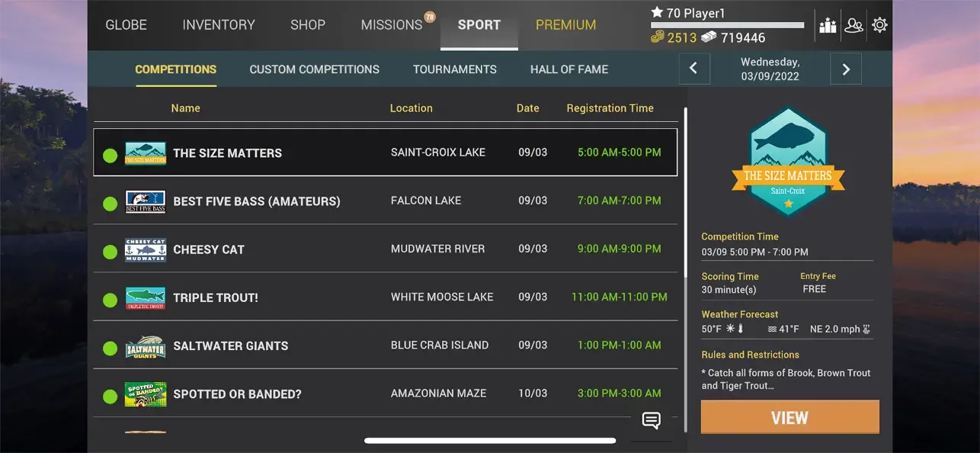Go to next date with right arrow
Screen dimensions: 980x453
[846, 69]
